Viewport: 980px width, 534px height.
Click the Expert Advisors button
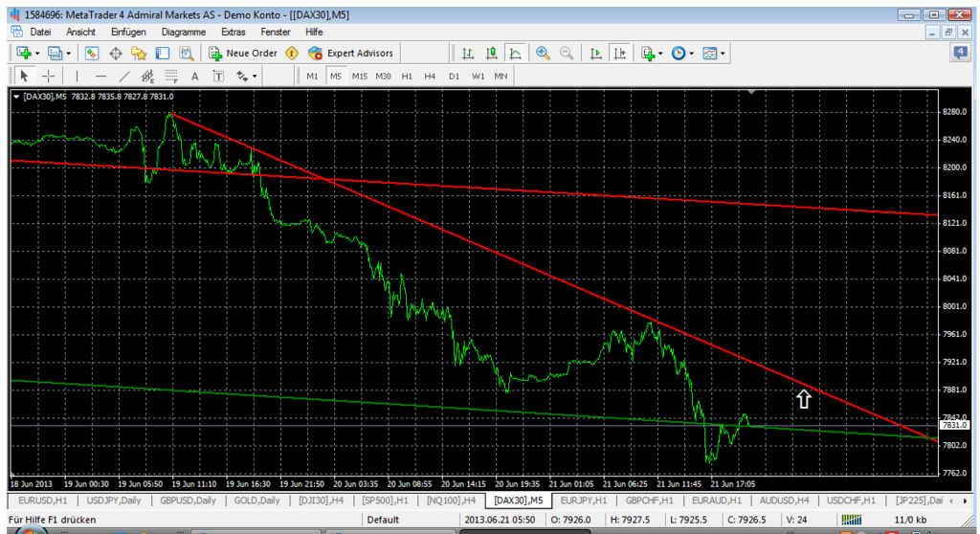coord(350,54)
